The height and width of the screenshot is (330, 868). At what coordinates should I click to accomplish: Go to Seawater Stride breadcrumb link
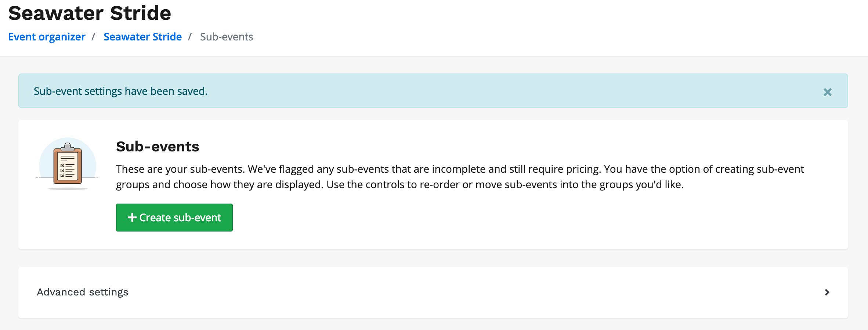point(142,37)
